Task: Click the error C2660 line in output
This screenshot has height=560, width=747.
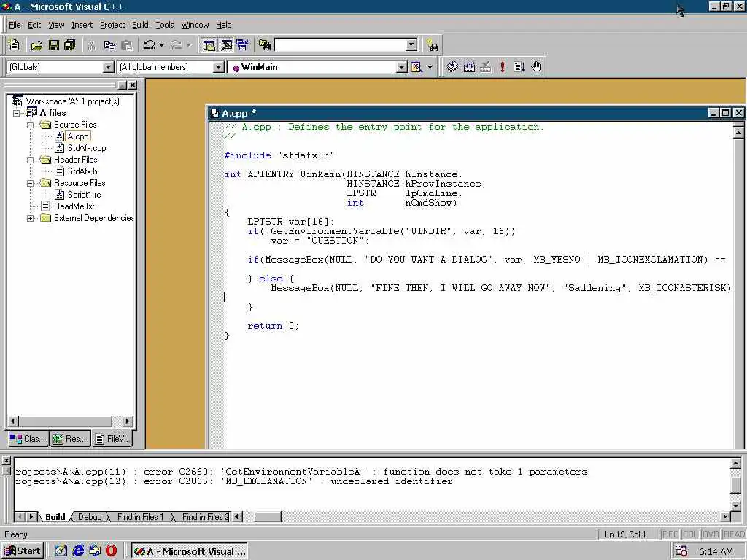Action: click(x=301, y=472)
